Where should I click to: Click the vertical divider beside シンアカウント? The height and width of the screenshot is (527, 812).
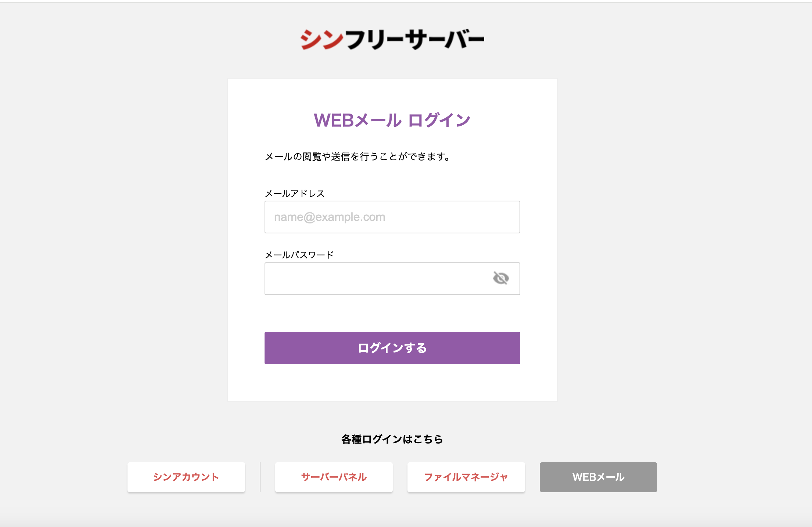click(x=260, y=477)
